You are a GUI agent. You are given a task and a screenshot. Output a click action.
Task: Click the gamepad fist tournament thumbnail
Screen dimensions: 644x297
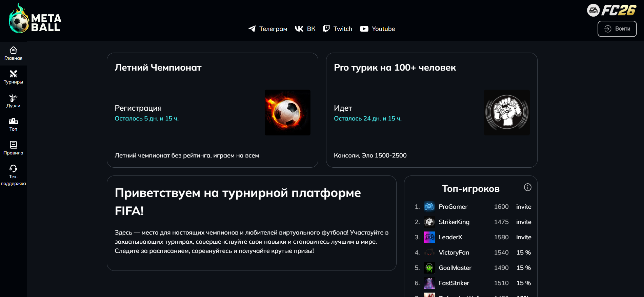click(507, 112)
